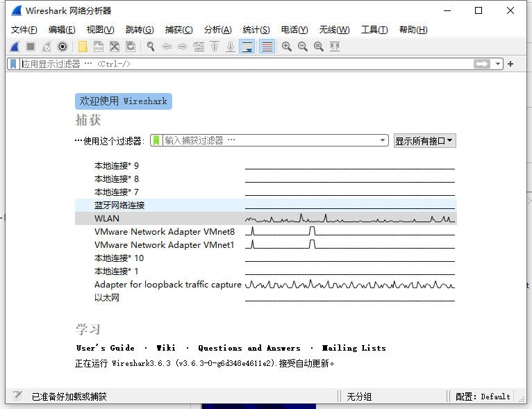The height and width of the screenshot is (409, 532).
Task: Go forward to next packet arrow
Action: 183,47
